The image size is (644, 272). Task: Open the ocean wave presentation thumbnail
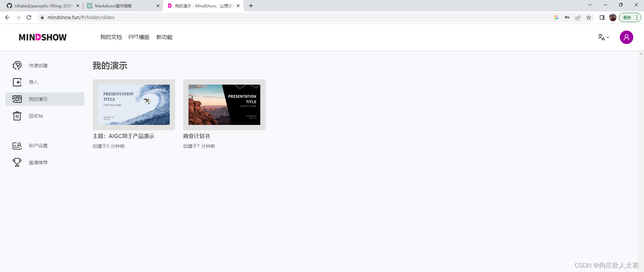(x=134, y=105)
